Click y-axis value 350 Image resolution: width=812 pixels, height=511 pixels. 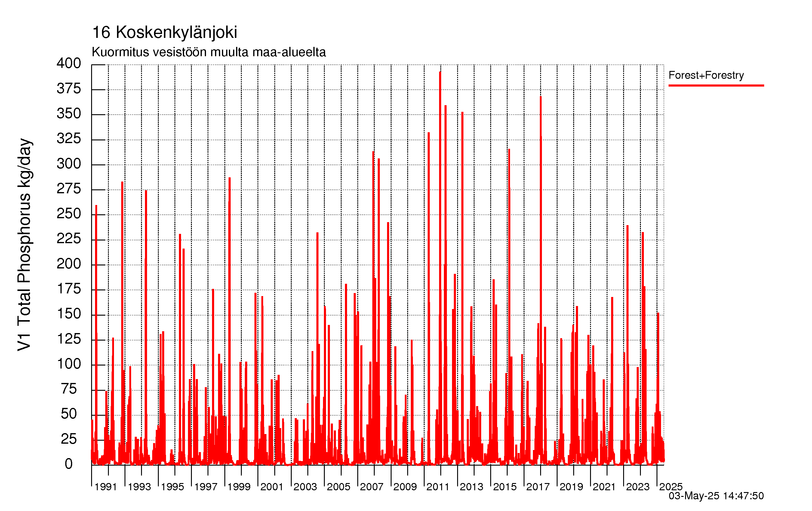coord(69,114)
